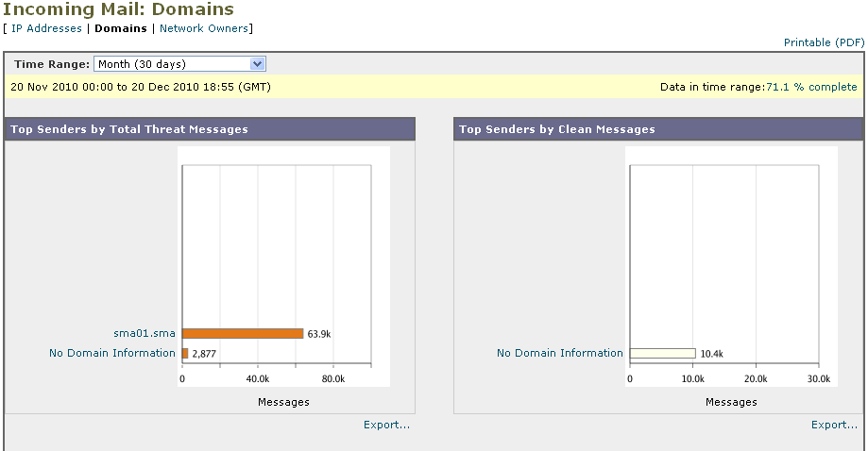Image resolution: width=868 pixels, height=451 pixels.
Task: Select the Domains view tab
Action: point(121,28)
